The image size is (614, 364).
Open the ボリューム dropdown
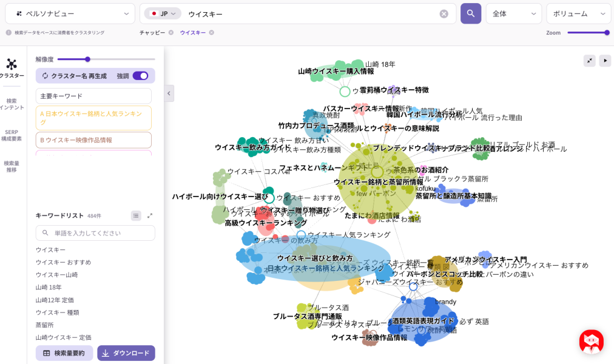578,13
